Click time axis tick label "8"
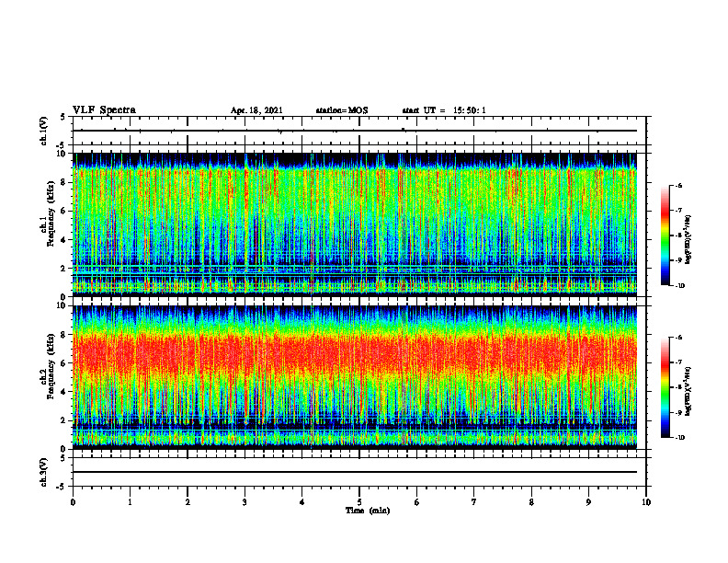Image resolution: width=728 pixels, height=563 pixels. (x=531, y=502)
